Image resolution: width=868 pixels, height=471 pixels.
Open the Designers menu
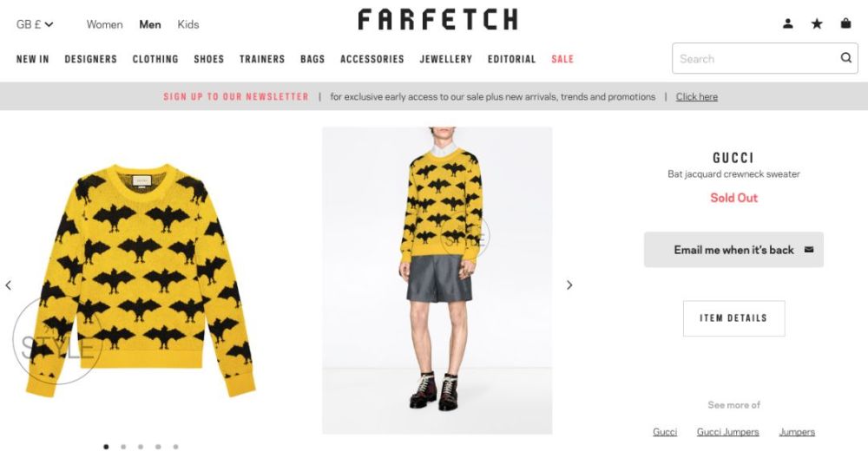coord(91,59)
